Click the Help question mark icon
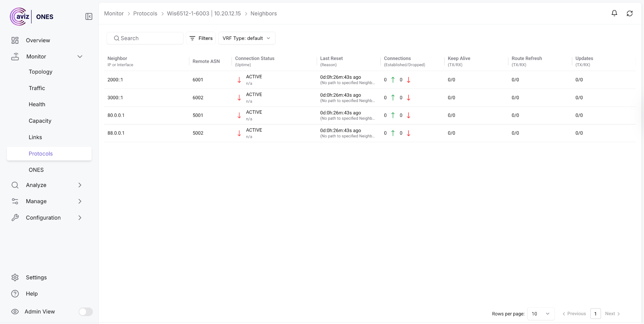 pos(15,294)
